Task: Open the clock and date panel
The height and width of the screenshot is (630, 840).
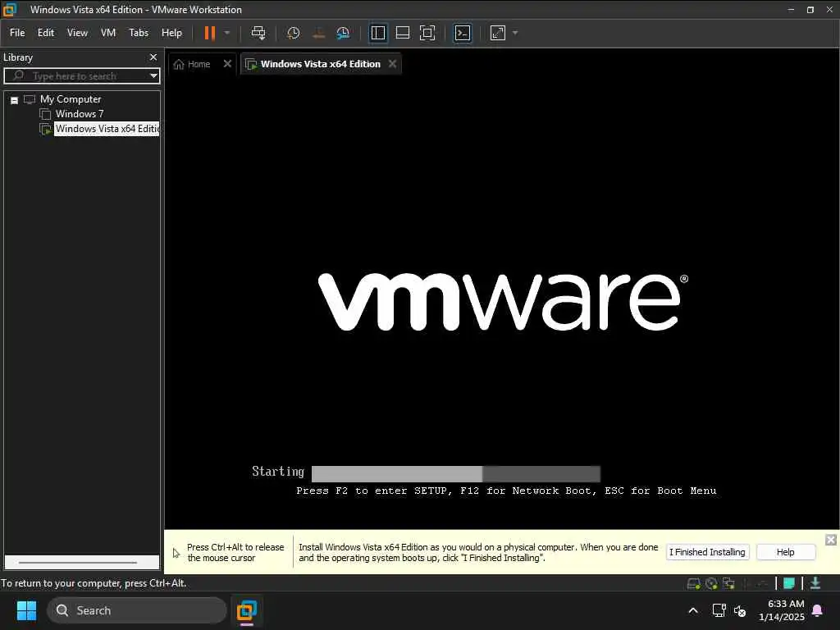Action: [782, 610]
